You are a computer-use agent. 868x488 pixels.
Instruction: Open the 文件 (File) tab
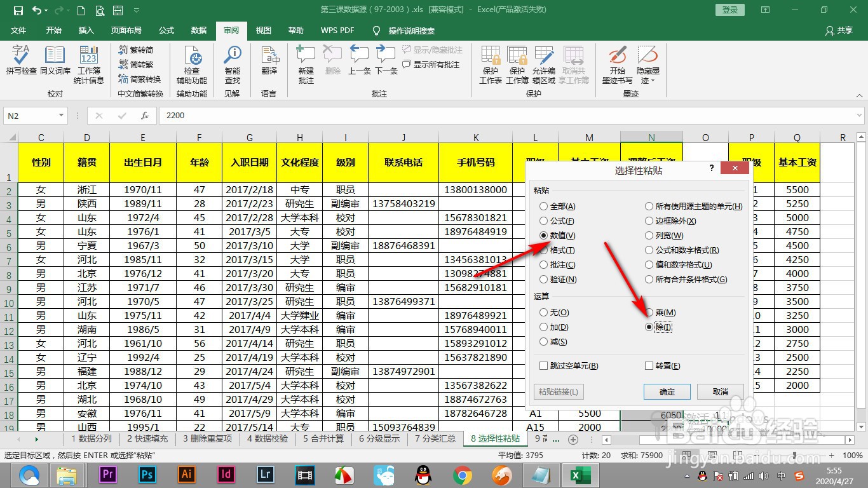tap(18, 30)
